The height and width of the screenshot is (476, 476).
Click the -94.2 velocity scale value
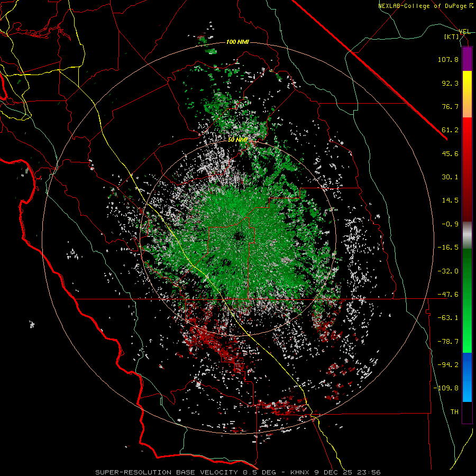coord(448,365)
